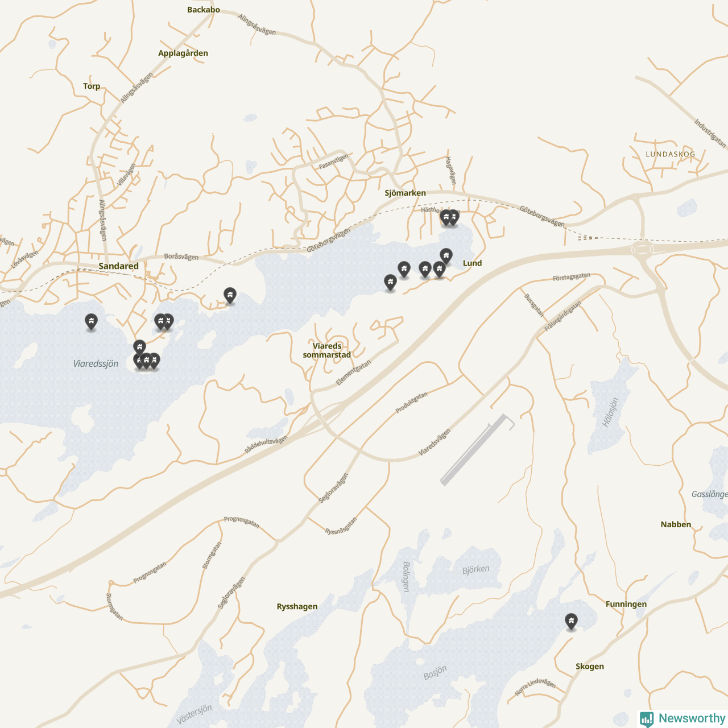Select the Sandared place label
This screenshot has height=728, width=728.
tap(118, 266)
